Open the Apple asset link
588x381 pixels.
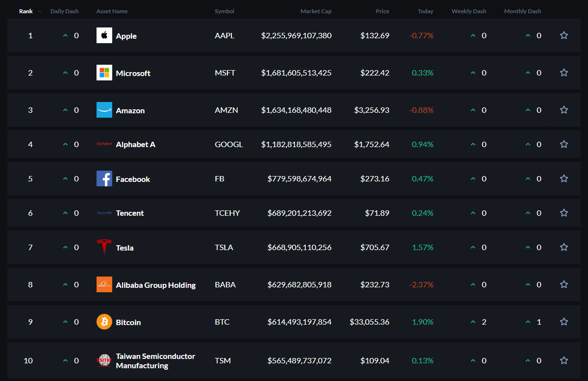tap(126, 36)
